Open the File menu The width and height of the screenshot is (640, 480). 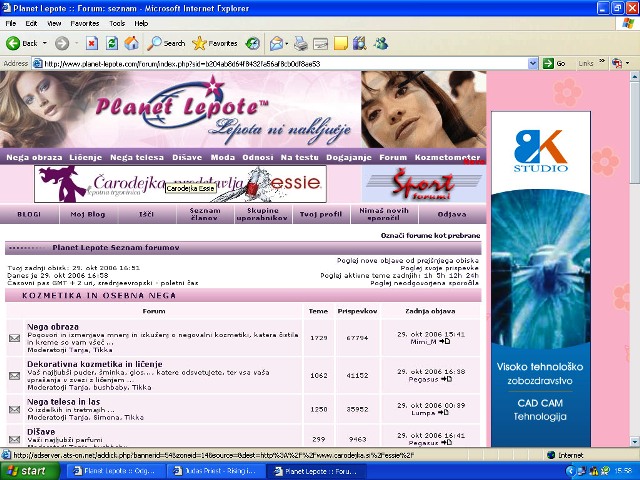pyautogui.click(x=11, y=23)
